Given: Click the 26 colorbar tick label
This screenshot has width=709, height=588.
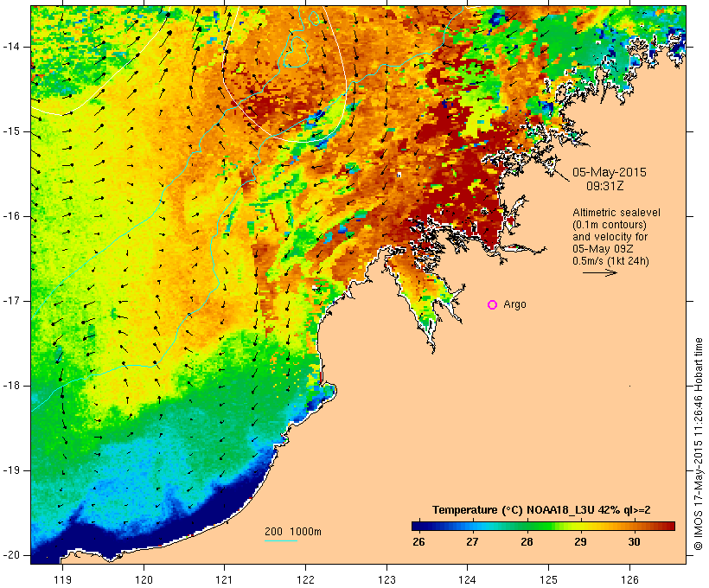Looking at the screenshot, I should click(x=418, y=542).
